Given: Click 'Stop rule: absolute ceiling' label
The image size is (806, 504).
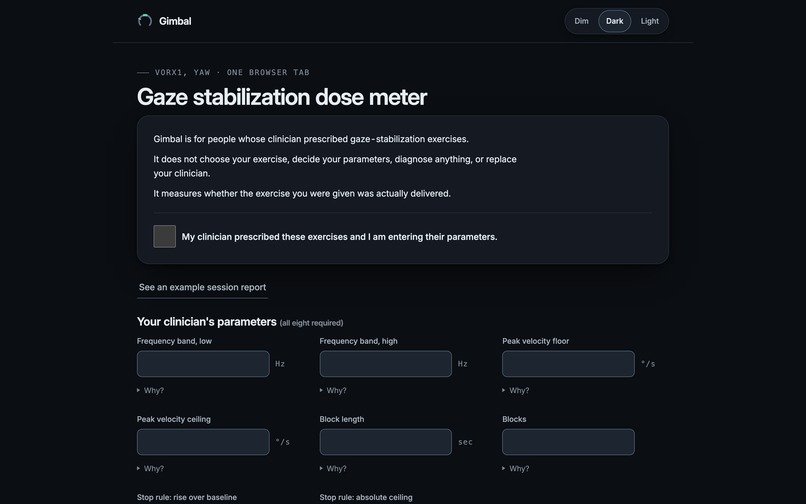Looking at the screenshot, I should tap(366, 497).
